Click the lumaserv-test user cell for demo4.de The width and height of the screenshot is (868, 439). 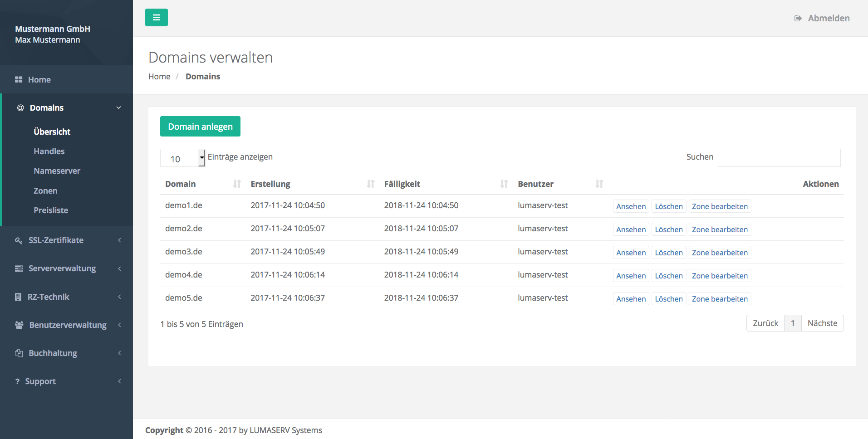click(543, 275)
